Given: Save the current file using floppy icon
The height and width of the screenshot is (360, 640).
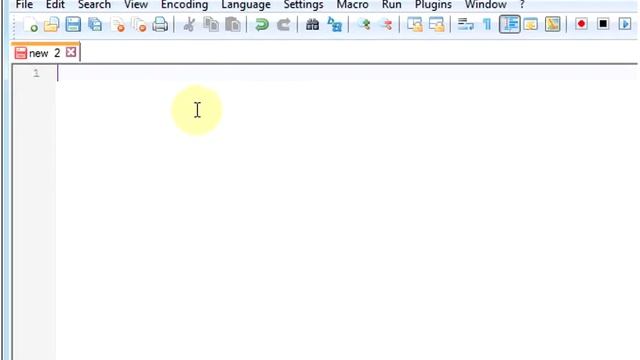Looking at the screenshot, I should point(73,24).
